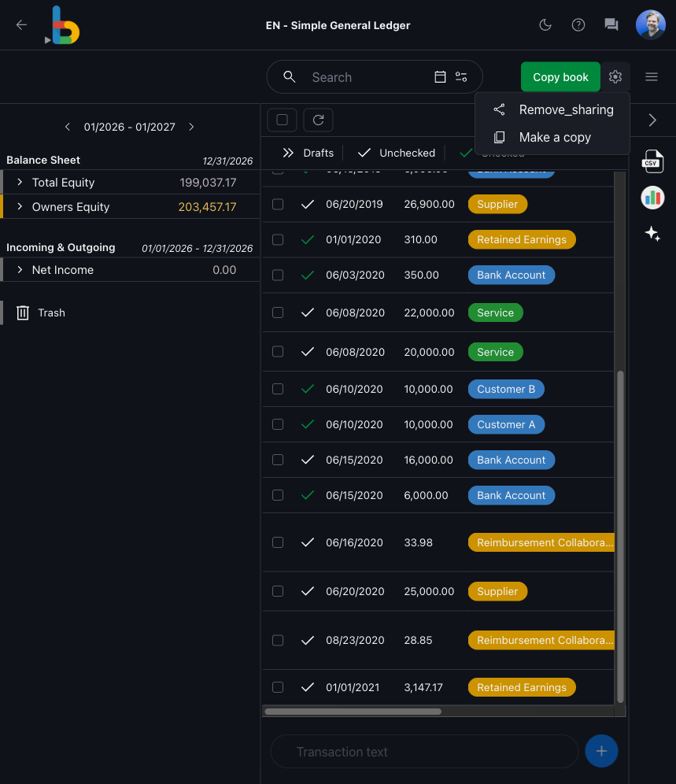This screenshot has width=676, height=784.
Task: Click the AI sparkle icon
Action: coord(652,233)
